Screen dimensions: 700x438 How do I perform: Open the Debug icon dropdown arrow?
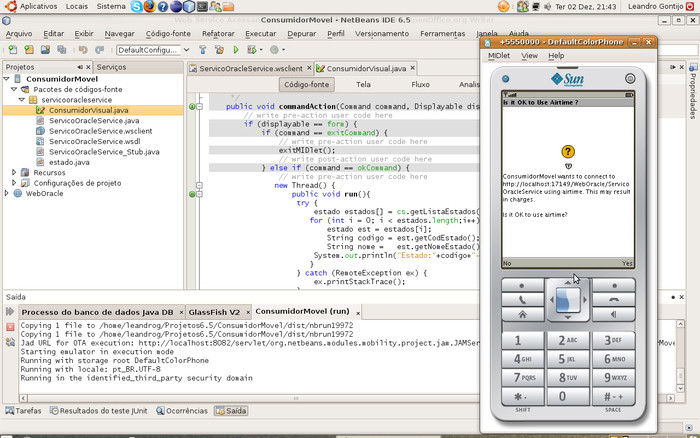(x=261, y=50)
